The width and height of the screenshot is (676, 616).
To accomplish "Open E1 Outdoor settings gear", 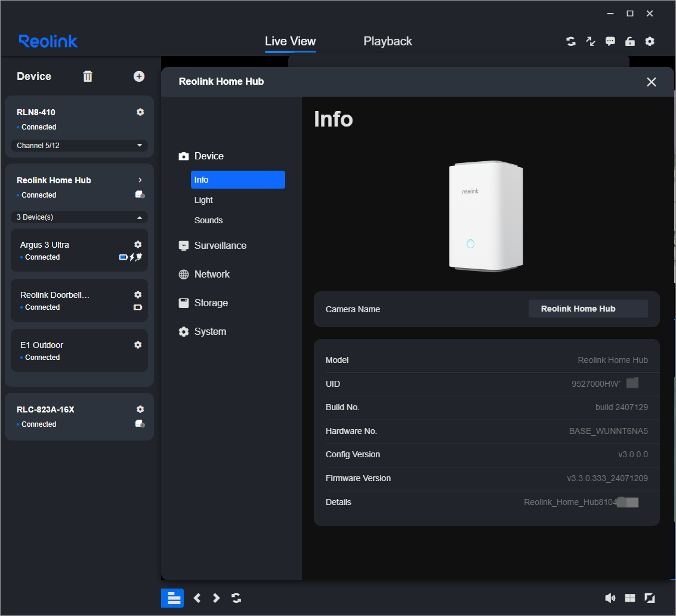I will click(138, 344).
